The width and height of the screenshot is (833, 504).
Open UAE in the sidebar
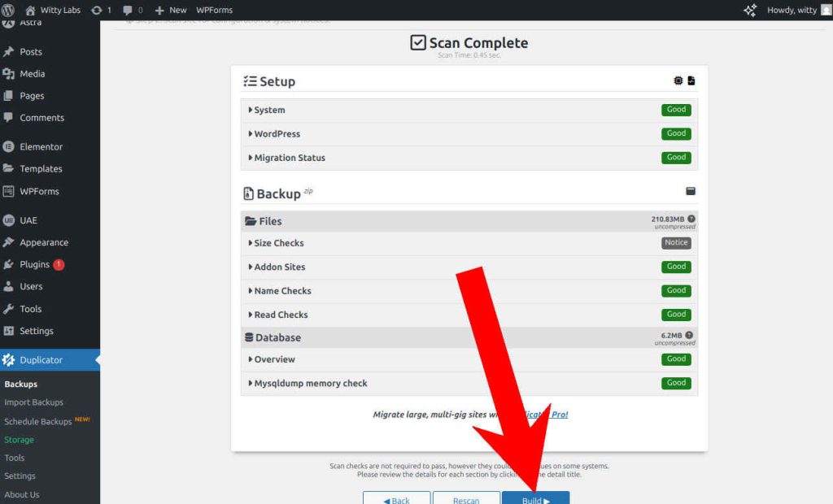click(28, 219)
